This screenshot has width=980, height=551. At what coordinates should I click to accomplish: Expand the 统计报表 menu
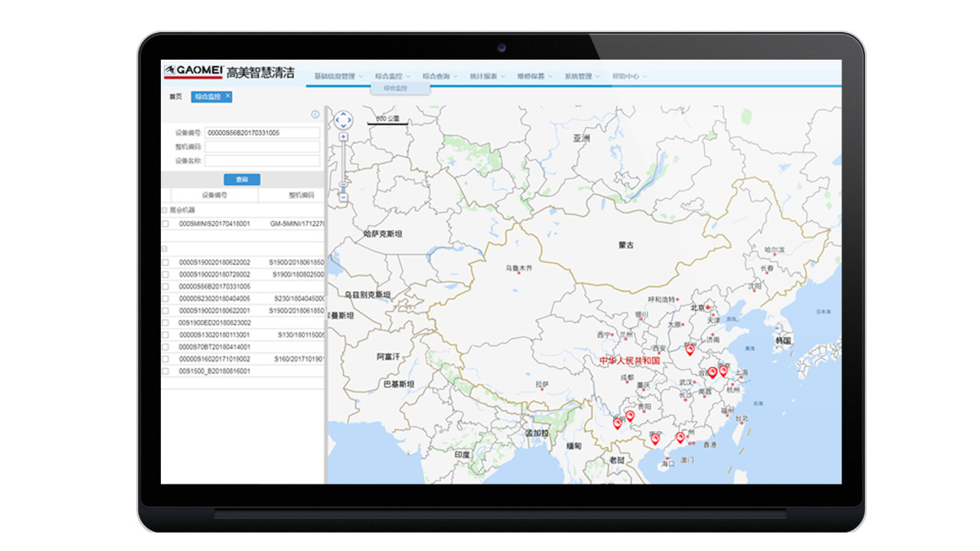pos(487,77)
